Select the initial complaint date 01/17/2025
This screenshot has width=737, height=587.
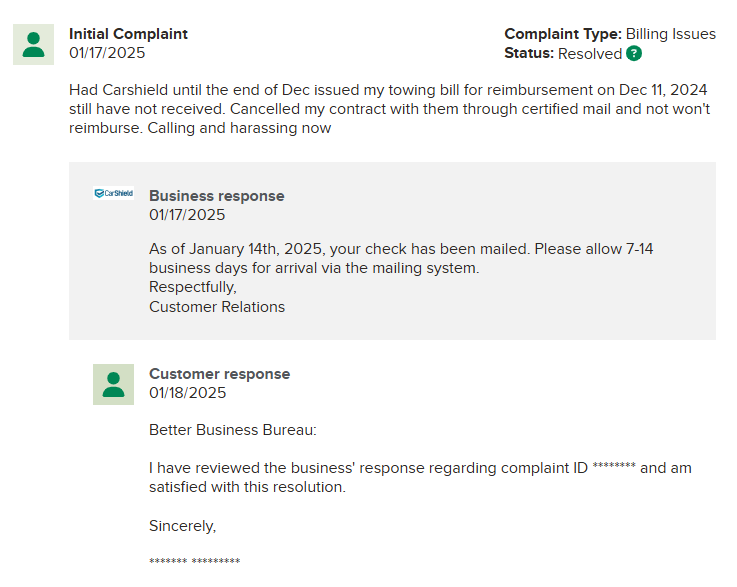pyautogui.click(x=107, y=53)
